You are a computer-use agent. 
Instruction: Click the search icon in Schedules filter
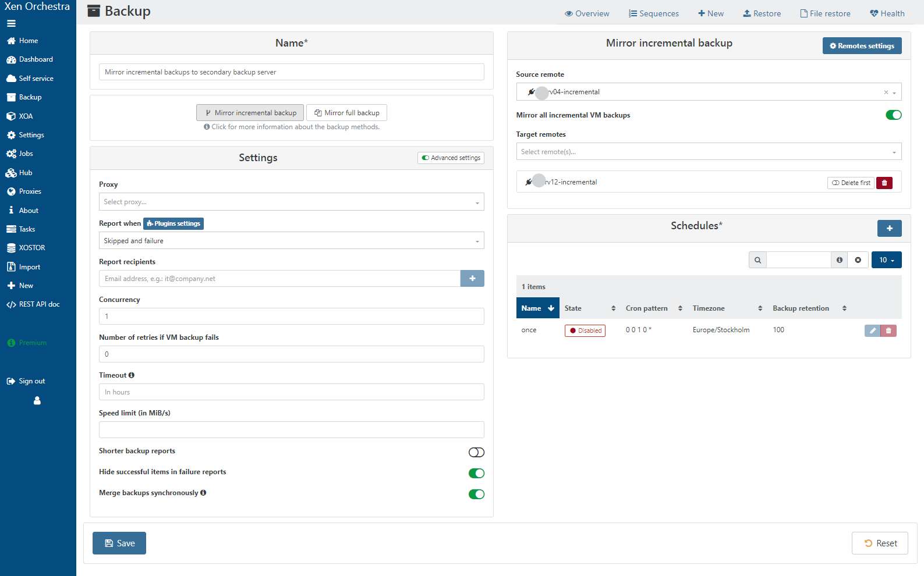coord(757,260)
